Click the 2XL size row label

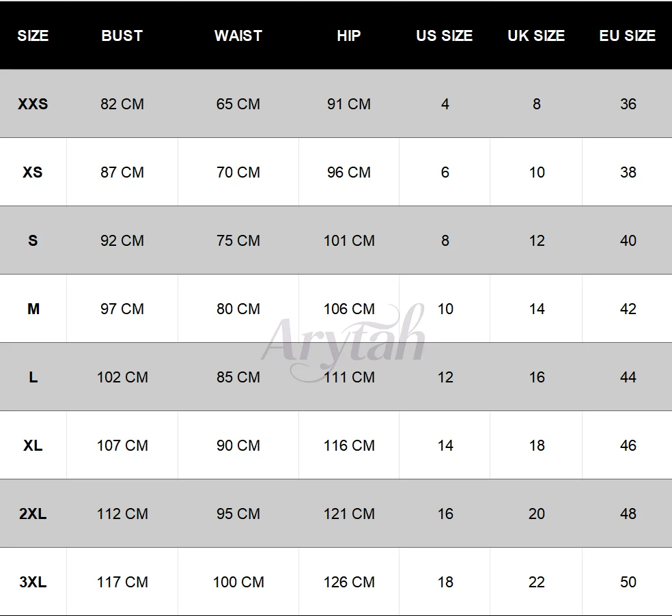(33, 514)
